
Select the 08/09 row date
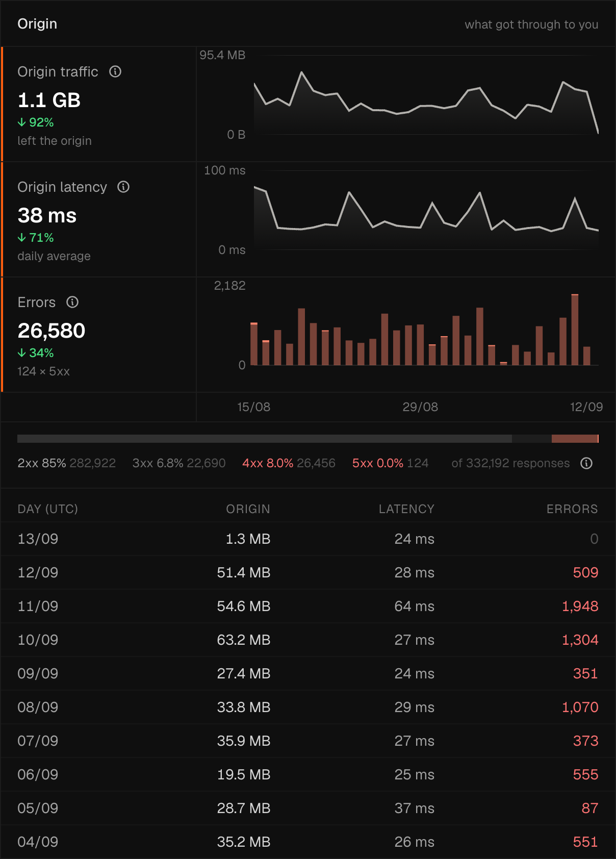pyautogui.click(x=38, y=707)
